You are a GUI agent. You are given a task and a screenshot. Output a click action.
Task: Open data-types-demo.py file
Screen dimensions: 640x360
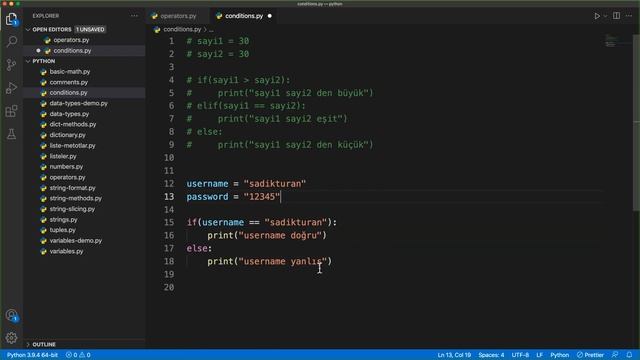78,104
